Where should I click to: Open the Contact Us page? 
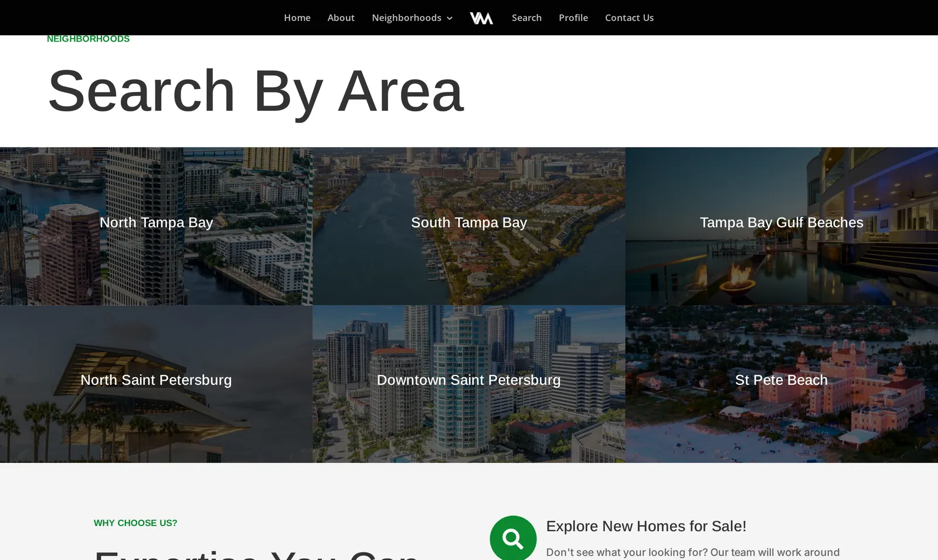[629, 18]
